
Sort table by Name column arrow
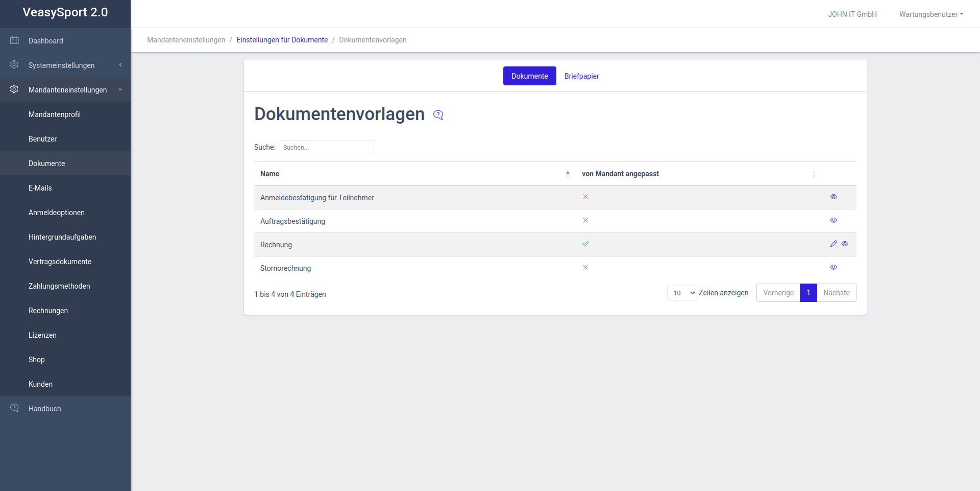(x=568, y=174)
